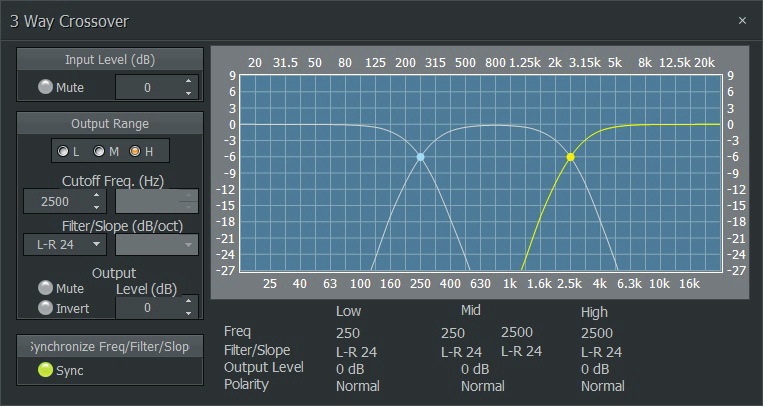Raise cutoff frequency with up arrow
This screenshot has width=764, height=407.
97,195
